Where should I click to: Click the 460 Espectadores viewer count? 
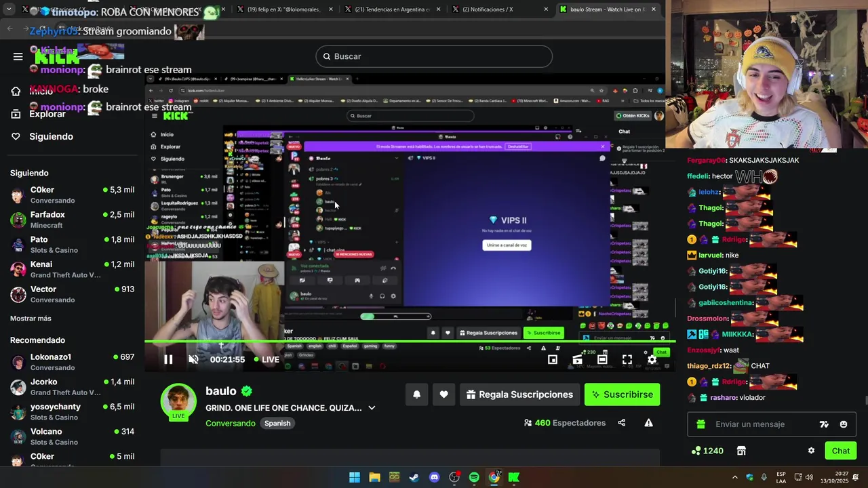click(x=564, y=423)
